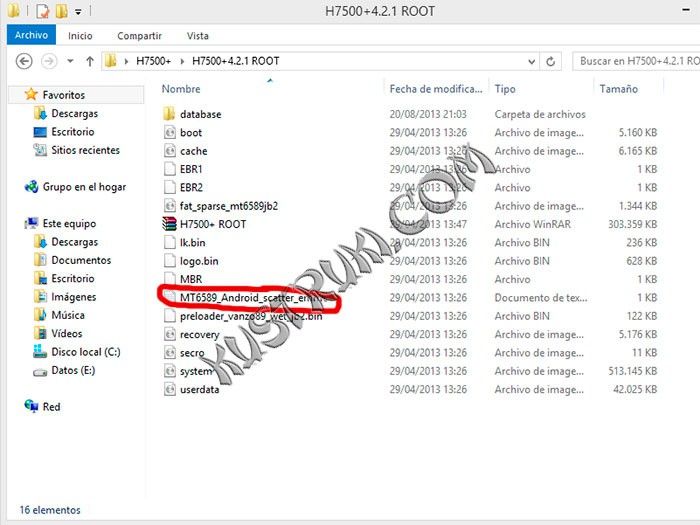The image size is (700, 525).
Task: Switch to the Inicio tab
Action: [x=80, y=36]
